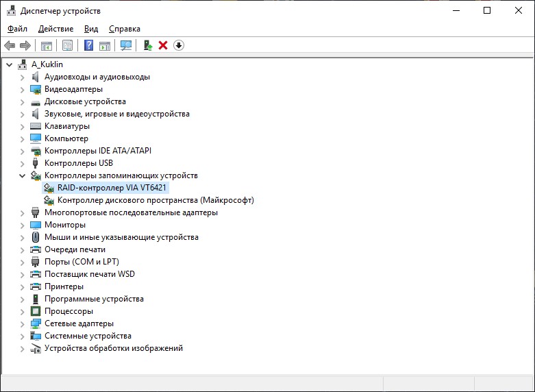Screen dimensions: 535x392
Task: Select Системные устройства label
Action: 88,336
